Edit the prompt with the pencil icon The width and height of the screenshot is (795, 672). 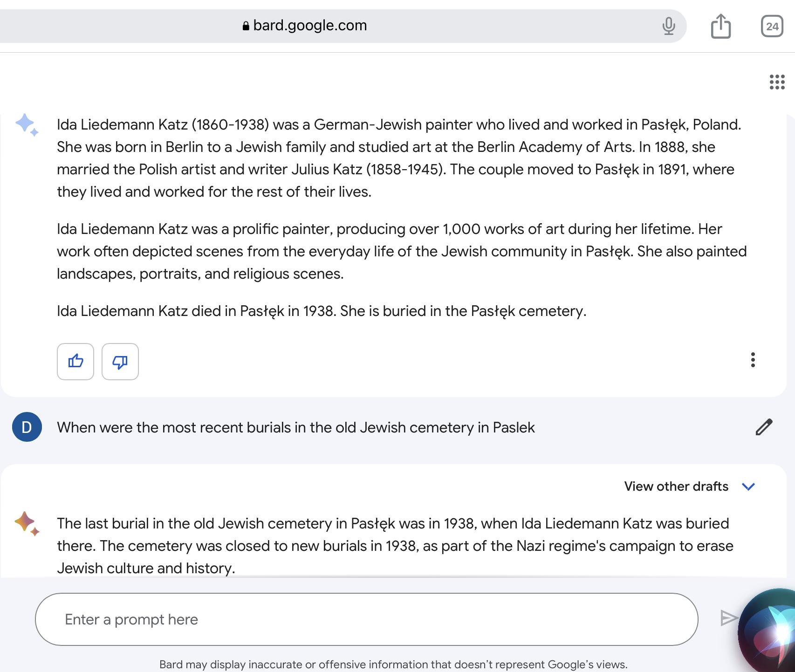click(x=764, y=427)
